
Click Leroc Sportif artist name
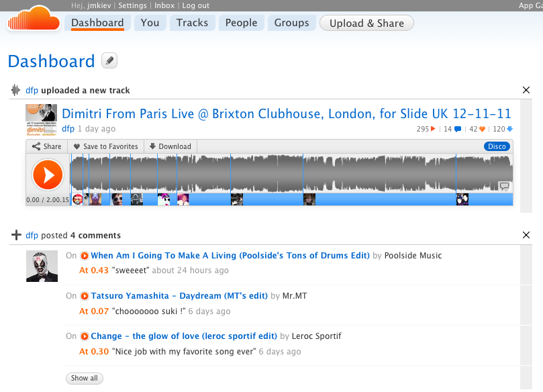[317, 336]
